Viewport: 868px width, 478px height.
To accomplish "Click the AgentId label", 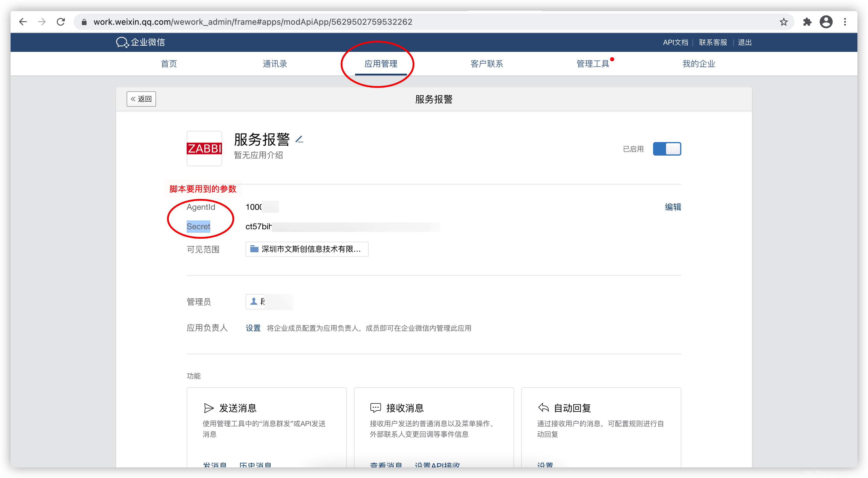I will [x=201, y=207].
